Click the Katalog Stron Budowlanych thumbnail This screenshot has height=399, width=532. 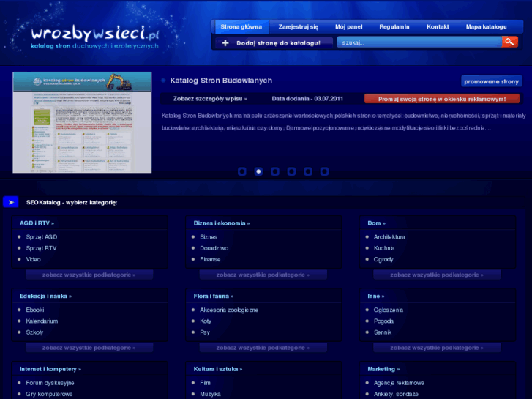point(82,122)
